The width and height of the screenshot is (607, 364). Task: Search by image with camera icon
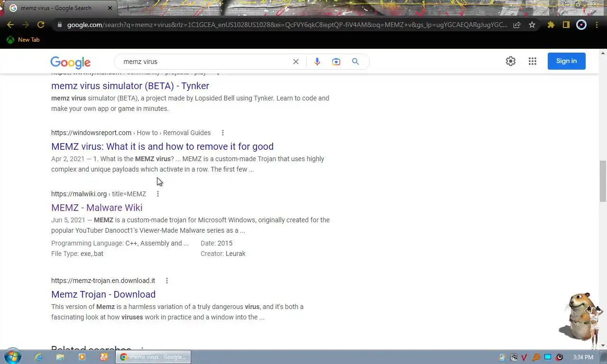336,62
